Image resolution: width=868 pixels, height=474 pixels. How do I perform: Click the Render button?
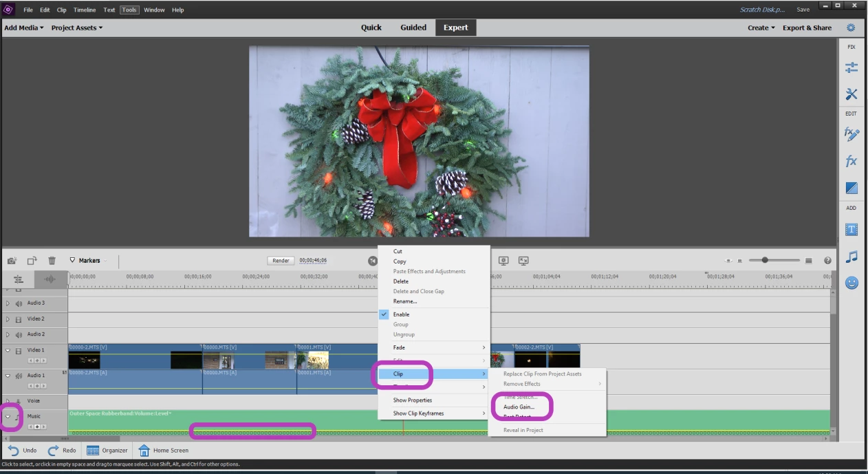tap(281, 261)
